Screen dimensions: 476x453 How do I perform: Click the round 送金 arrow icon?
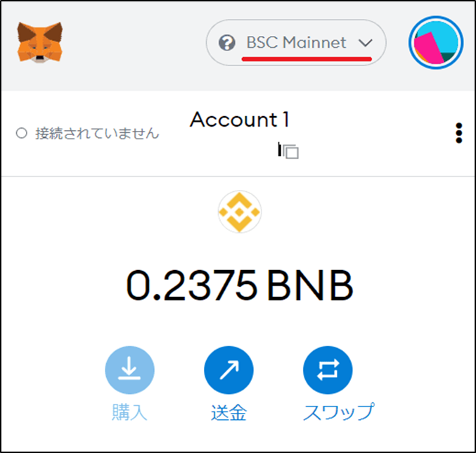[x=229, y=370]
